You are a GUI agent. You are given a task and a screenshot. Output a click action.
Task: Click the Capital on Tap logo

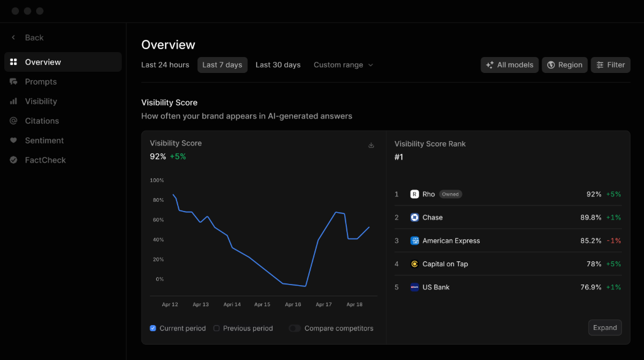414,264
